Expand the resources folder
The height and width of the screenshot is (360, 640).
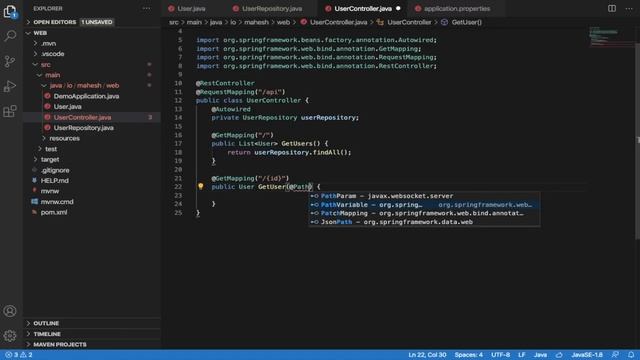click(64, 138)
